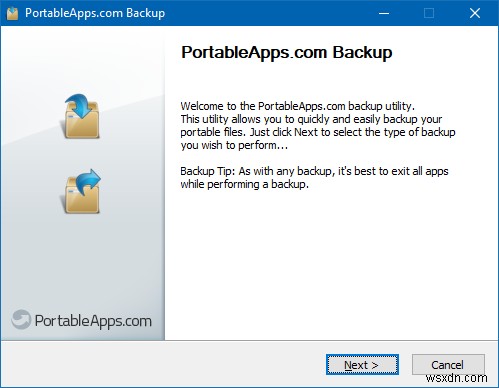Viewport: 499px width, 388px height.
Task: Click the app icon in the title bar
Action: point(12,13)
